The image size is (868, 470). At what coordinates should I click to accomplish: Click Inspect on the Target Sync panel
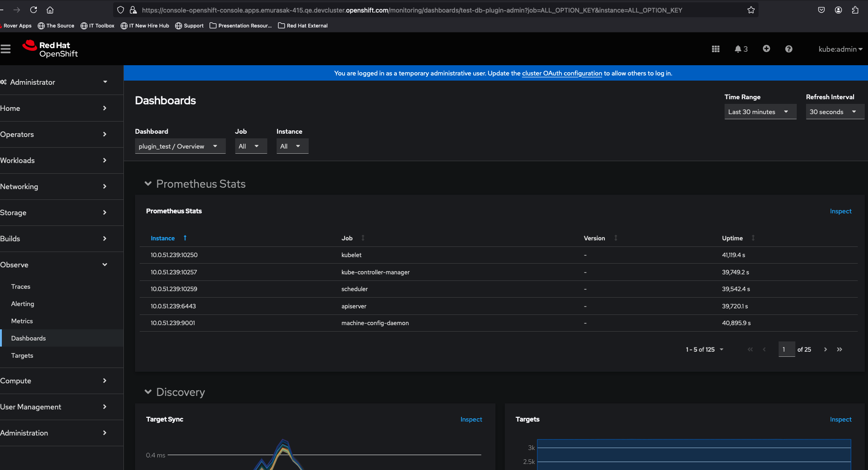click(x=471, y=419)
